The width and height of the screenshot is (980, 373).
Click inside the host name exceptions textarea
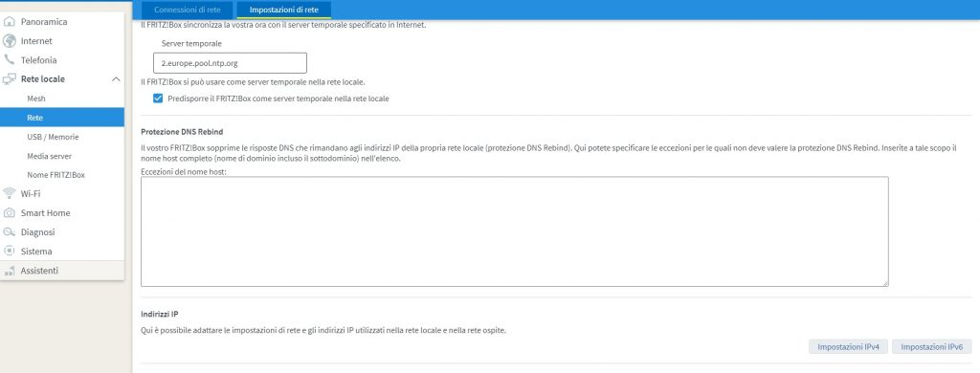514,231
